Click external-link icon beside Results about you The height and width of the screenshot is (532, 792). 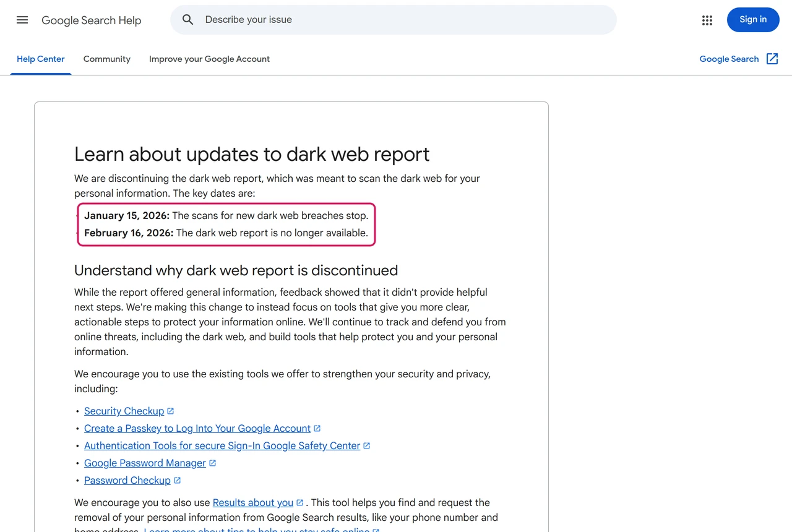(300, 502)
